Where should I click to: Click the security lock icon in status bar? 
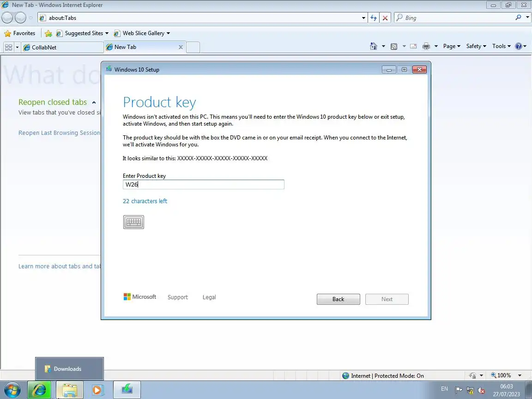click(x=472, y=375)
